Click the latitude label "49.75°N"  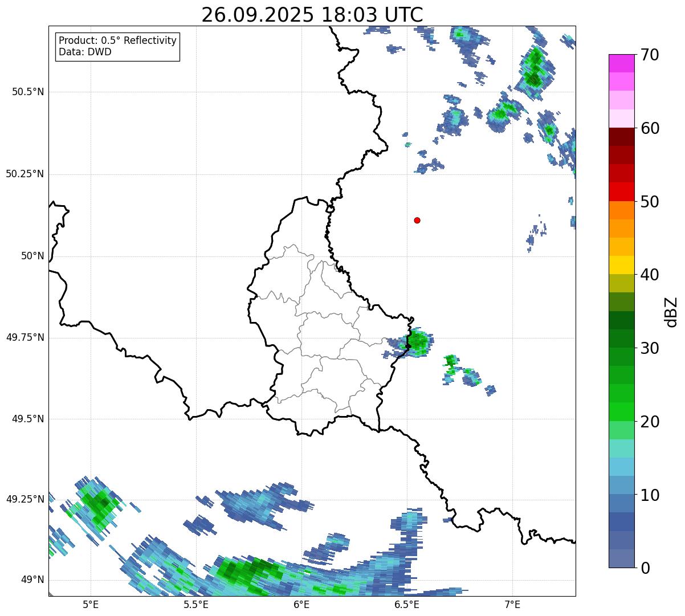click(x=25, y=337)
